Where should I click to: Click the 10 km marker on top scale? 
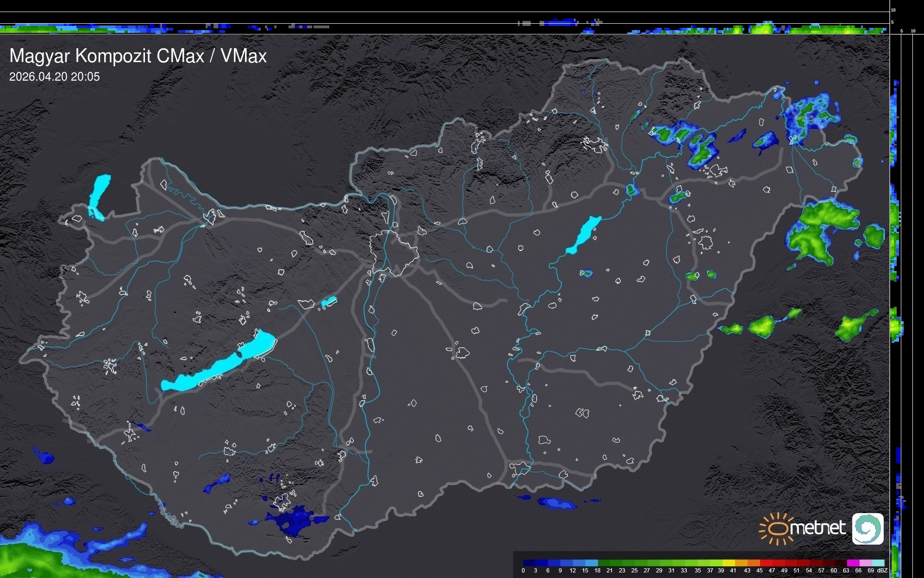[893, 10]
